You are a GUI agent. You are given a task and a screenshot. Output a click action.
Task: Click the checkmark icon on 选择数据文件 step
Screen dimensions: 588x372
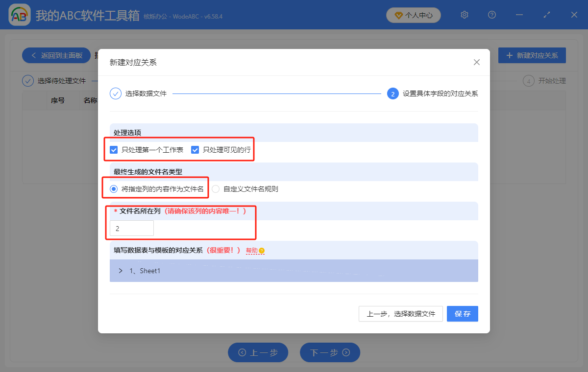(116, 94)
